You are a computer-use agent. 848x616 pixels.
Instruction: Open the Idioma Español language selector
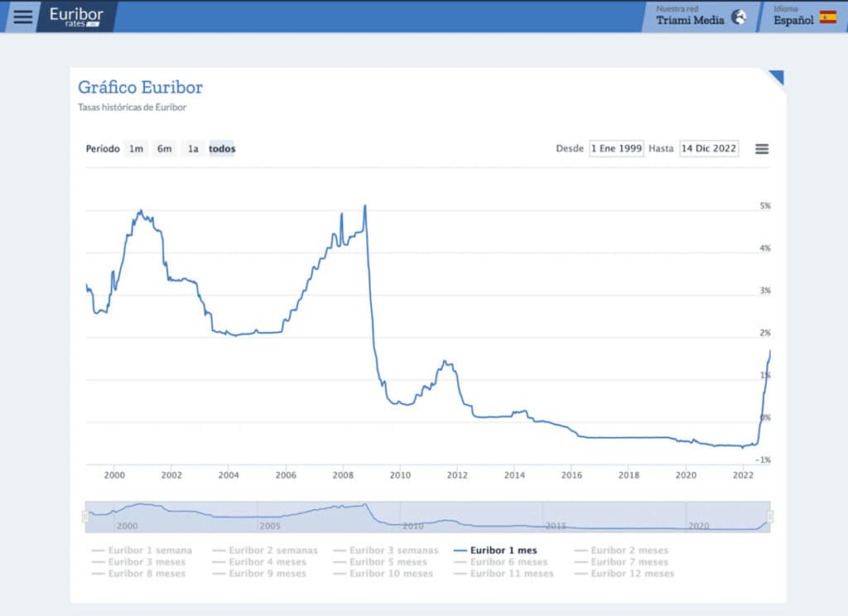pyautogui.click(x=803, y=17)
